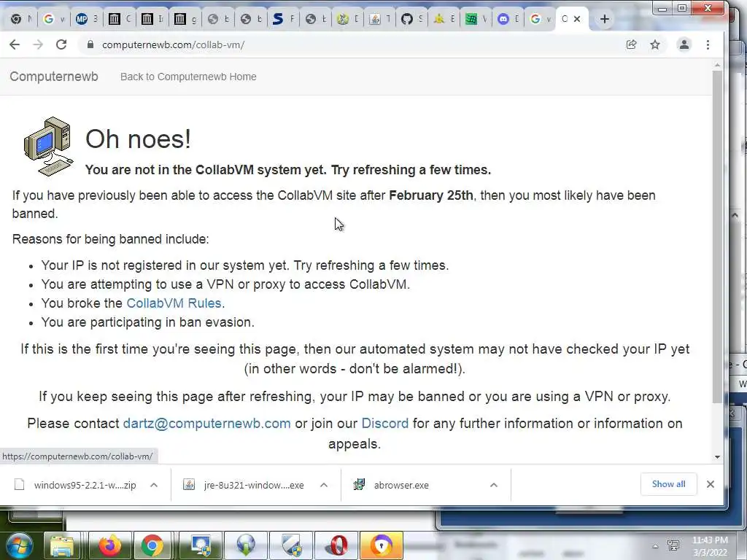The image size is (747, 560).
Task: Open Windows Explorer from the taskbar
Action: [x=62, y=545]
